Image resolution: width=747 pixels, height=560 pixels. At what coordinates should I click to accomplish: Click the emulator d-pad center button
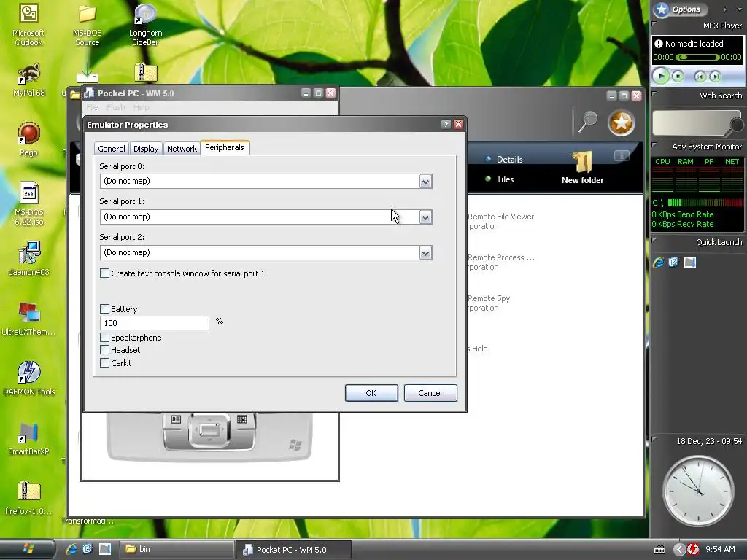(209, 430)
